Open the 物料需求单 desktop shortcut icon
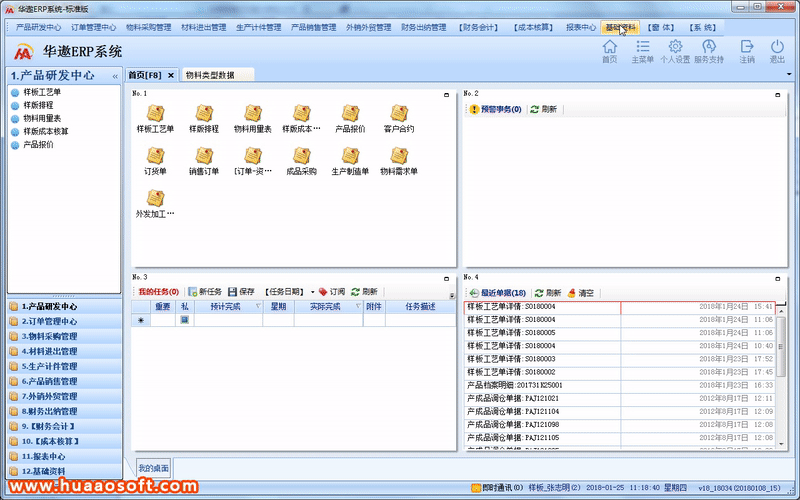The height and width of the screenshot is (500, 800). [x=399, y=161]
